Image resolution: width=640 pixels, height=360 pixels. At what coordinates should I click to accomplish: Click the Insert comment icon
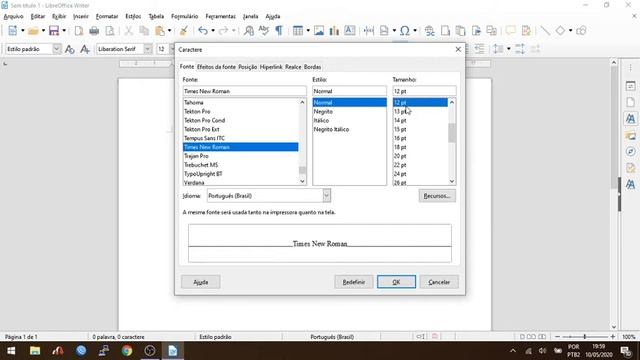pos(510,31)
